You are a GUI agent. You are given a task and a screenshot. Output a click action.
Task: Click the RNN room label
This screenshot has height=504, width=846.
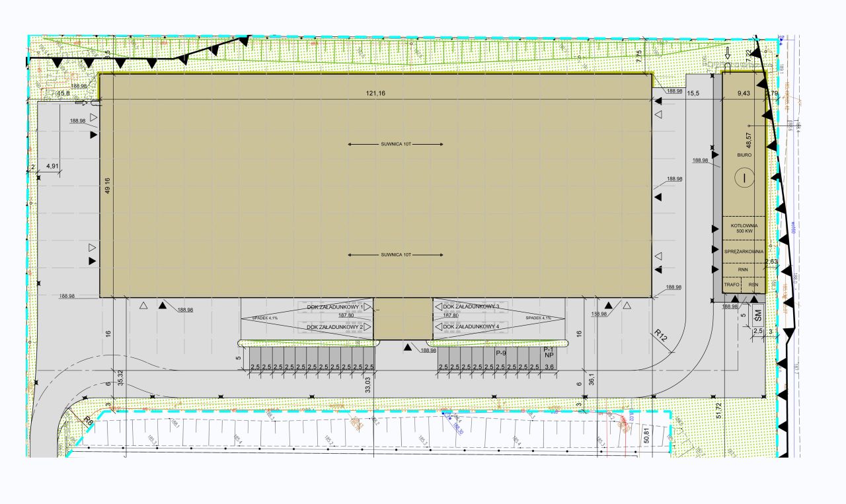click(744, 270)
